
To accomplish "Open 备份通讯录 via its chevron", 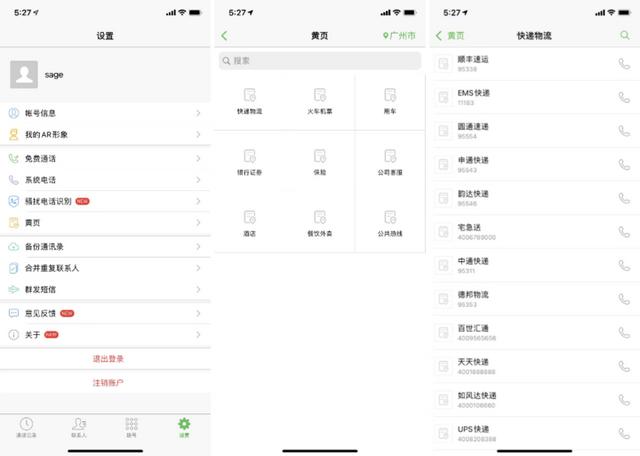I will 198,247.
